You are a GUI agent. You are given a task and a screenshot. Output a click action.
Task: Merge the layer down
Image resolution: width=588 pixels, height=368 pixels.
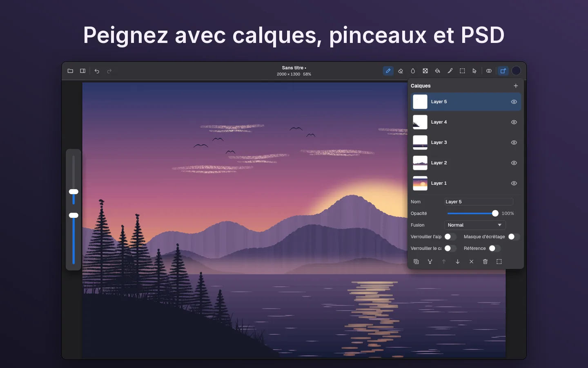click(430, 262)
